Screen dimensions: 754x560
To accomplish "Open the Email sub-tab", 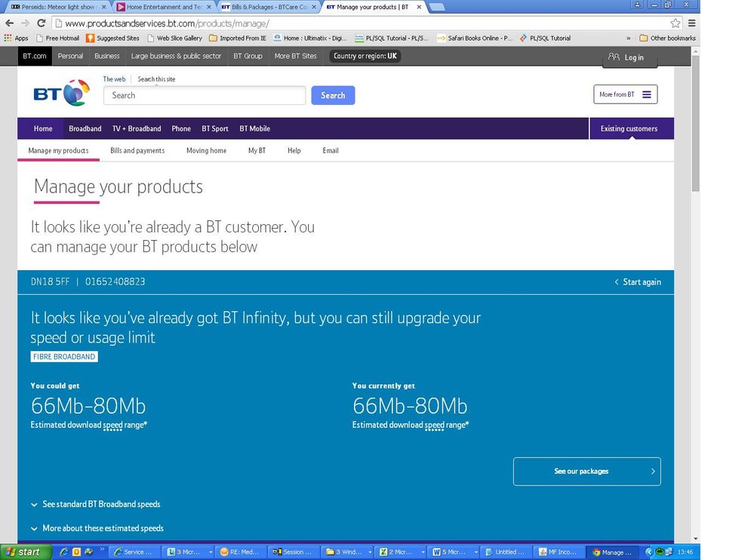I will [331, 150].
